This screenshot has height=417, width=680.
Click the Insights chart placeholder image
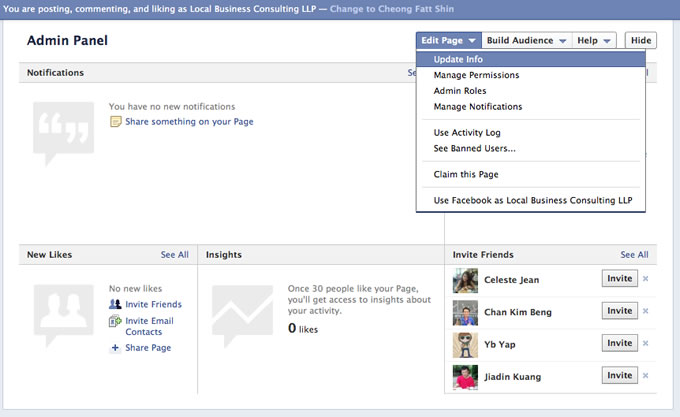coord(242,316)
